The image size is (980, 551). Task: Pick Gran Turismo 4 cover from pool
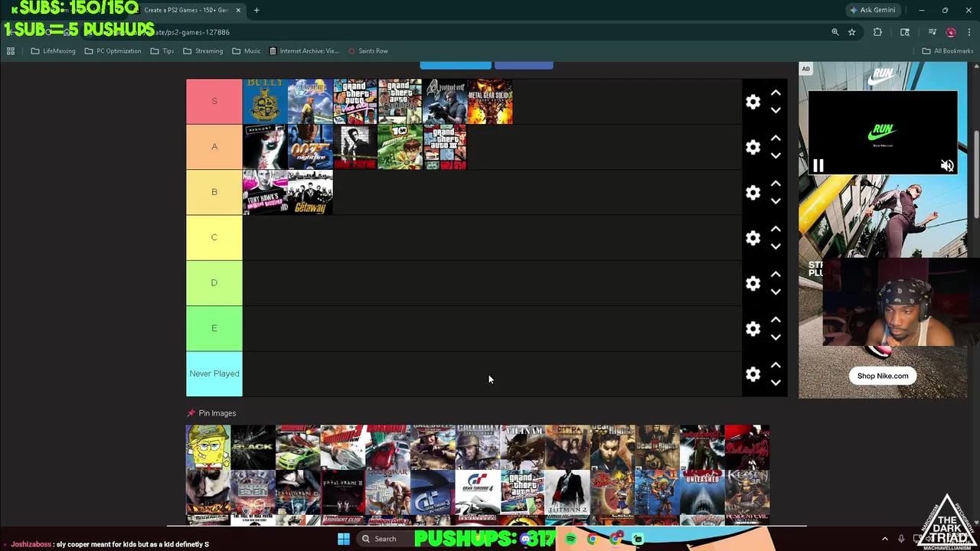coord(478,493)
